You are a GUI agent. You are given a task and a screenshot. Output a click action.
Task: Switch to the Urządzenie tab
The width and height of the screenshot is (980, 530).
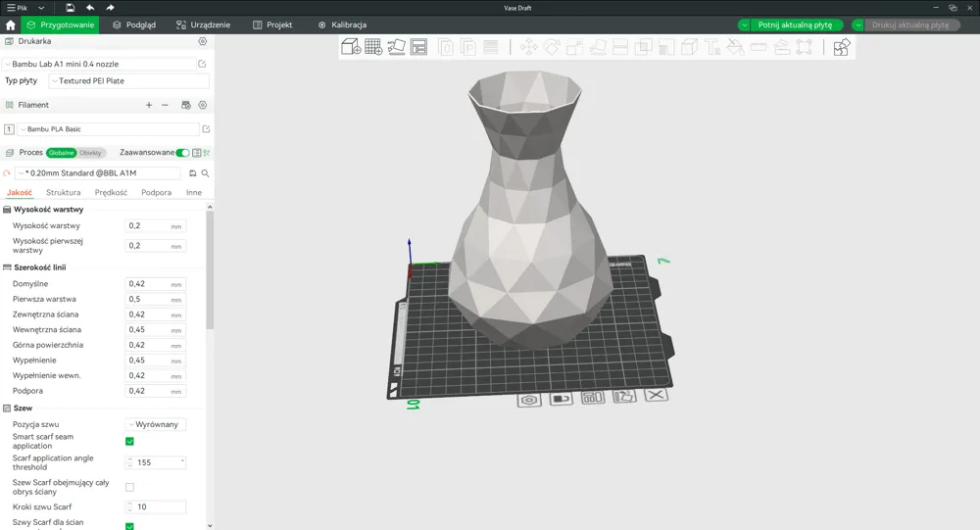tap(204, 25)
